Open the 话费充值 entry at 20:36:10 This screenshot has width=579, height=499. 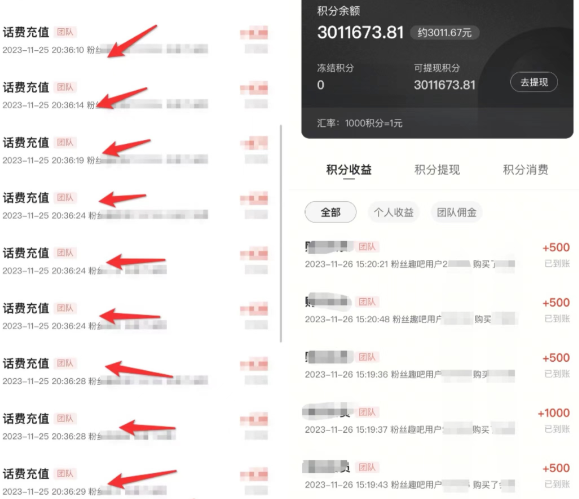(x=135, y=40)
